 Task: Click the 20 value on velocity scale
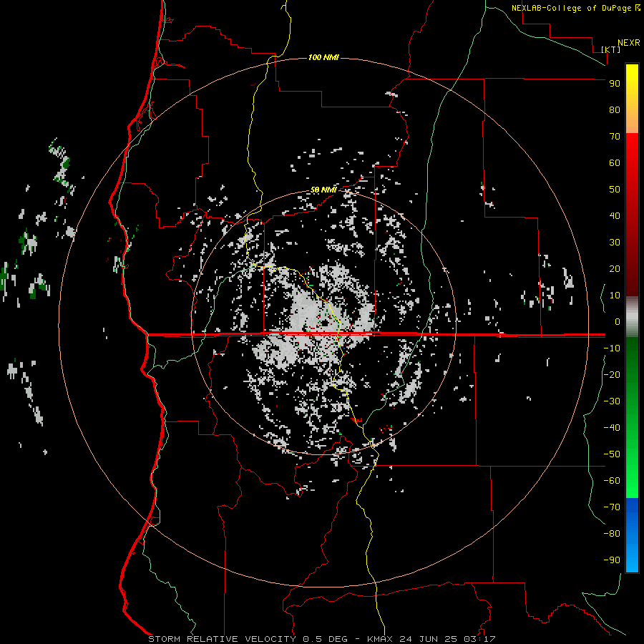pos(615,269)
